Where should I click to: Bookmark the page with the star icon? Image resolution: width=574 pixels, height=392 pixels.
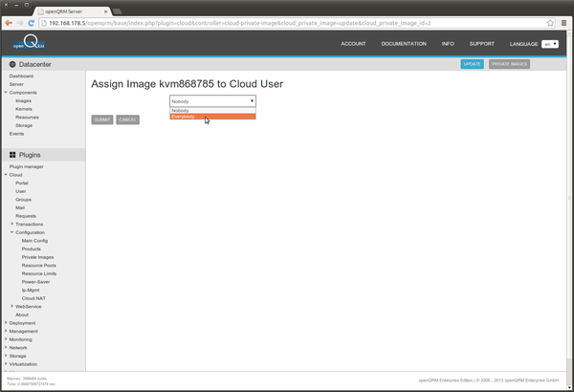pyautogui.click(x=550, y=23)
